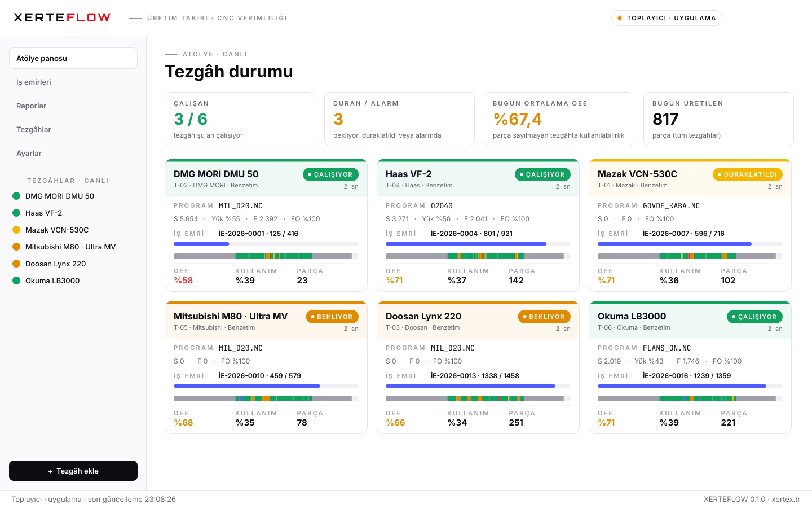The image size is (812, 508).
Task: Switch to Tezgâhlar in the sidebar menu
Action: [x=73, y=129]
